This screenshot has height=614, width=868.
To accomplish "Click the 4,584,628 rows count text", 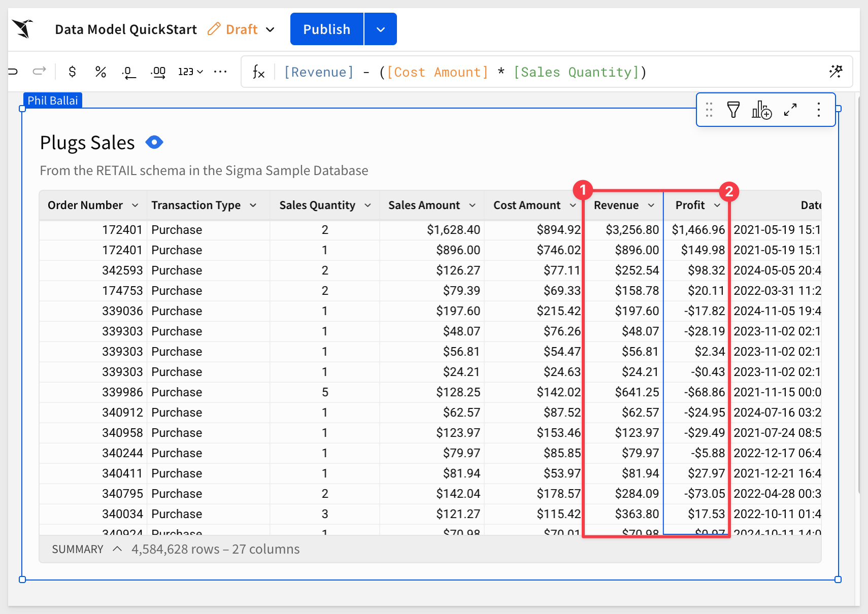I will [176, 549].
